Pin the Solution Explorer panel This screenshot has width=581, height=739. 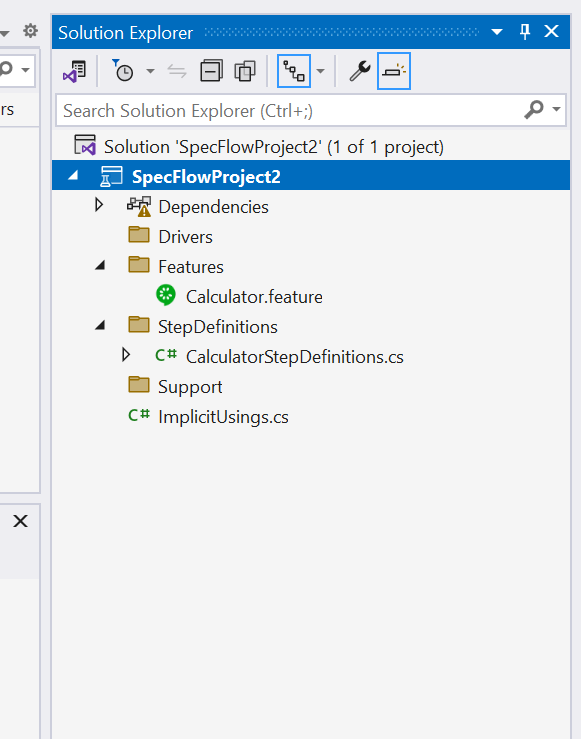tap(525, 32)
